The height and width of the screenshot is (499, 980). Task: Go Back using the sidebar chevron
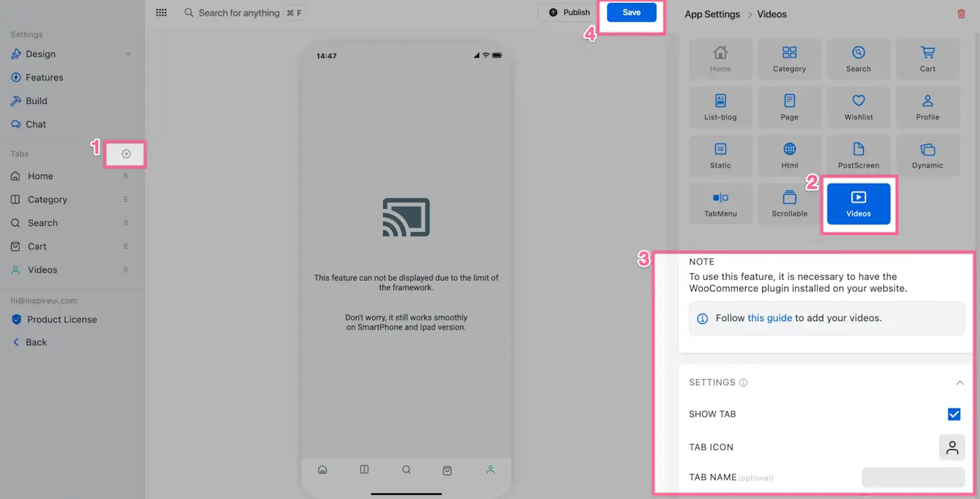point(16,342)
